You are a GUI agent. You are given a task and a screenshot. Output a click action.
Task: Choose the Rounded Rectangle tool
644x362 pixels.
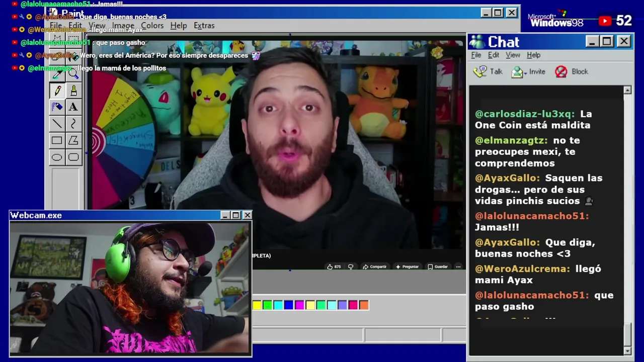[73, 157]
